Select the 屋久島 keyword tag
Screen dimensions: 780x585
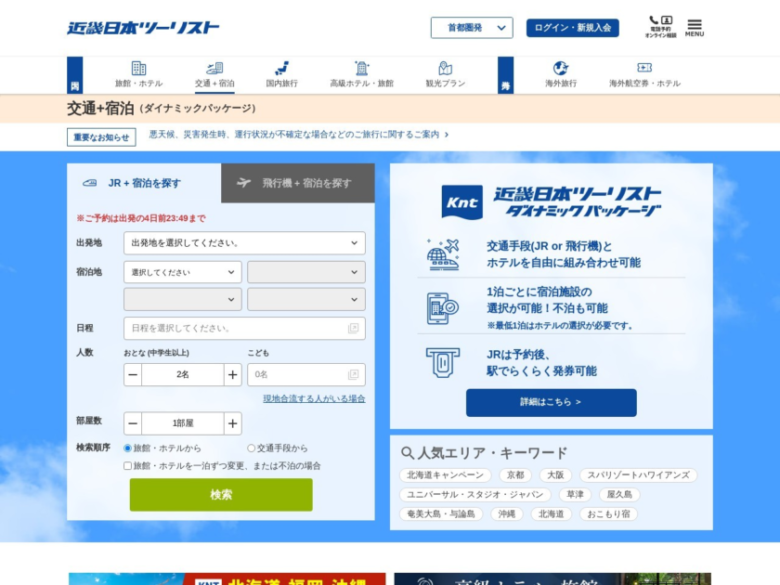(619, 494)
